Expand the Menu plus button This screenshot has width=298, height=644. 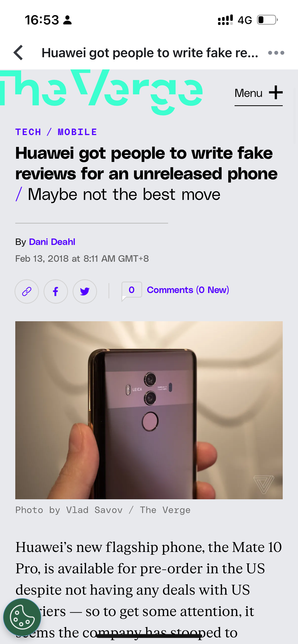[259, 93]
